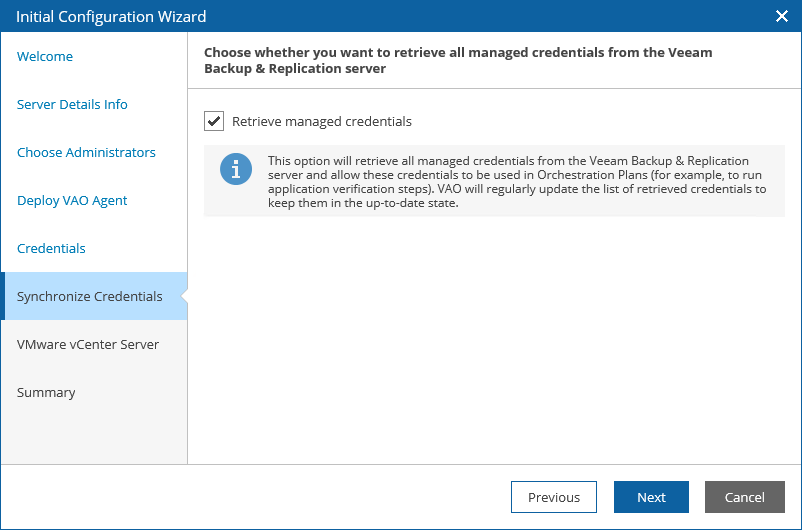Click the info text about Orchestration Plans
Viewport: 802px width, 530px height.
tap(517, 182)
